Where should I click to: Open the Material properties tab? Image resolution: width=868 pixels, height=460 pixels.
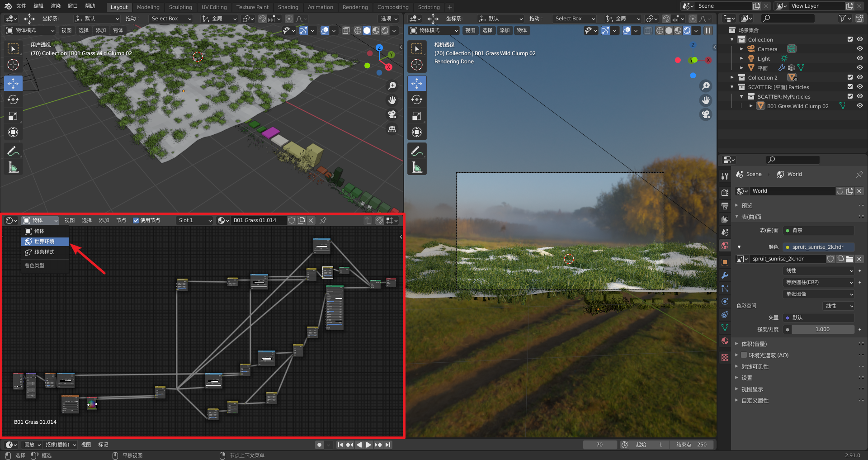pyautogui.click(x=725, y=341)
